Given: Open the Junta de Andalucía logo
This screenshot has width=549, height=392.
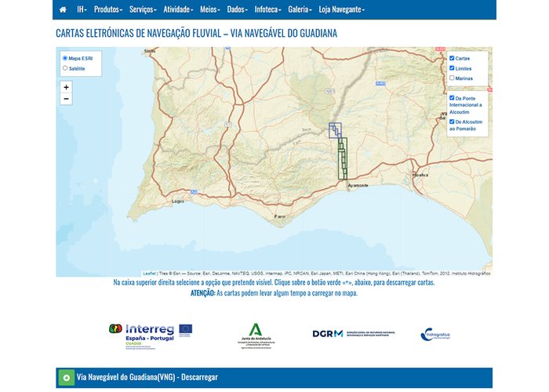Looking at the screenshot, I should coord(256,336).
